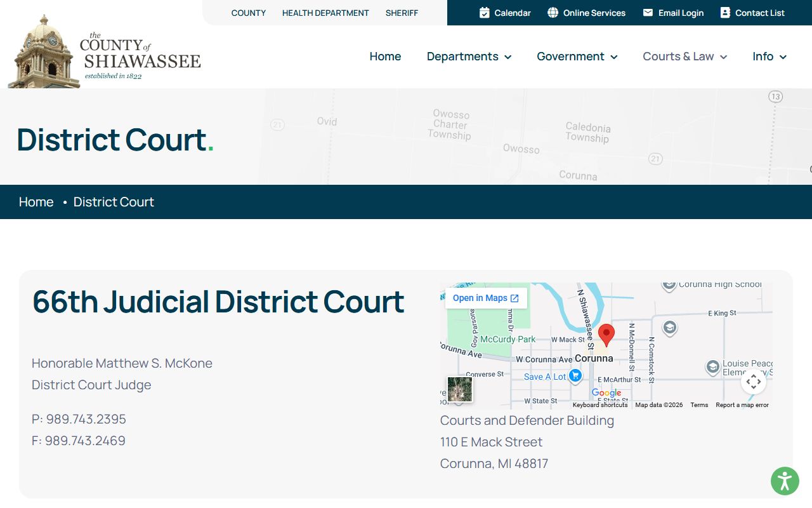
Task: Click Open in Maps button
Action: (486, 298)
